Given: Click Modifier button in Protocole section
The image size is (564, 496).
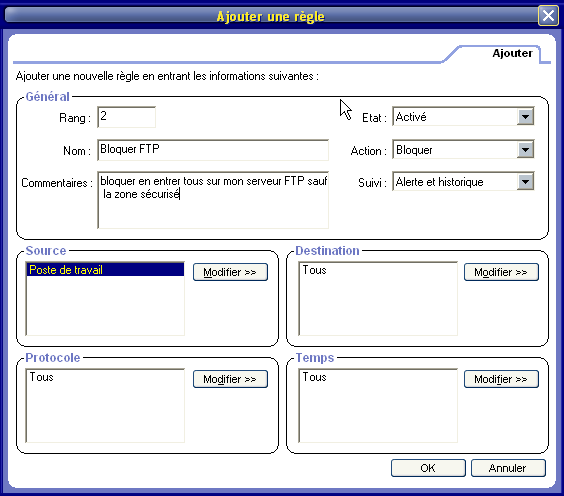Looking at the screenshot, I should (230, 379).
